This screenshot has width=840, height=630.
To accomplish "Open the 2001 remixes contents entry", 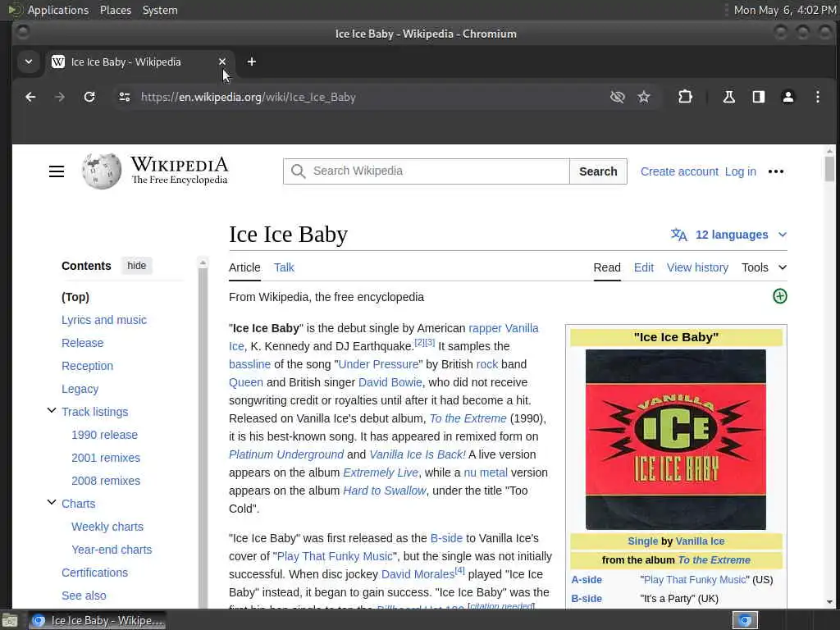I will [x=106, y=458].
